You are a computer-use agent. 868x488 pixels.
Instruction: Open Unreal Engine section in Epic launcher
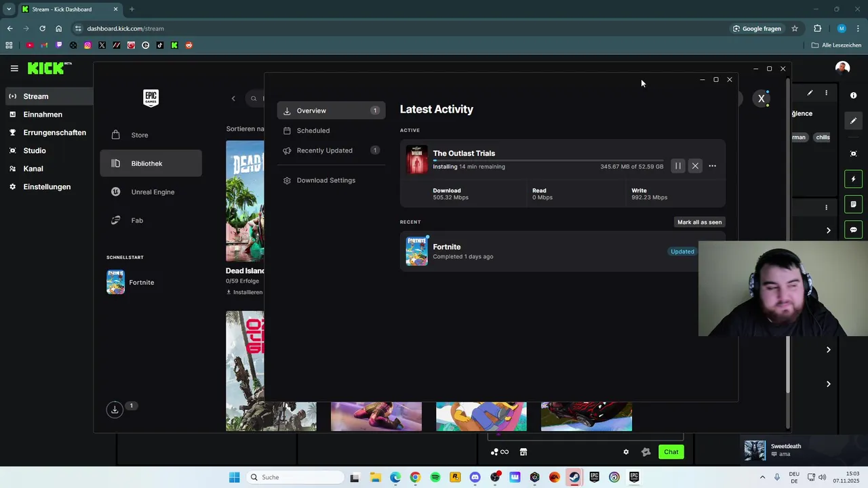coord(151,192)
